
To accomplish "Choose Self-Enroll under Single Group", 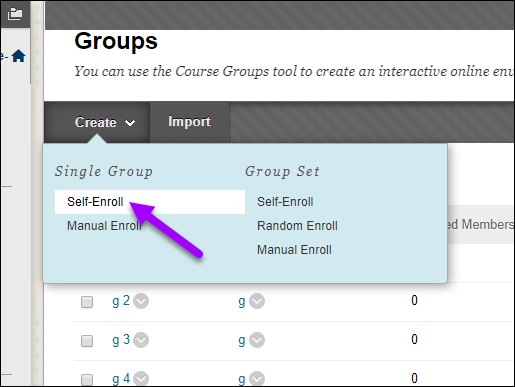I will [150, 202].
